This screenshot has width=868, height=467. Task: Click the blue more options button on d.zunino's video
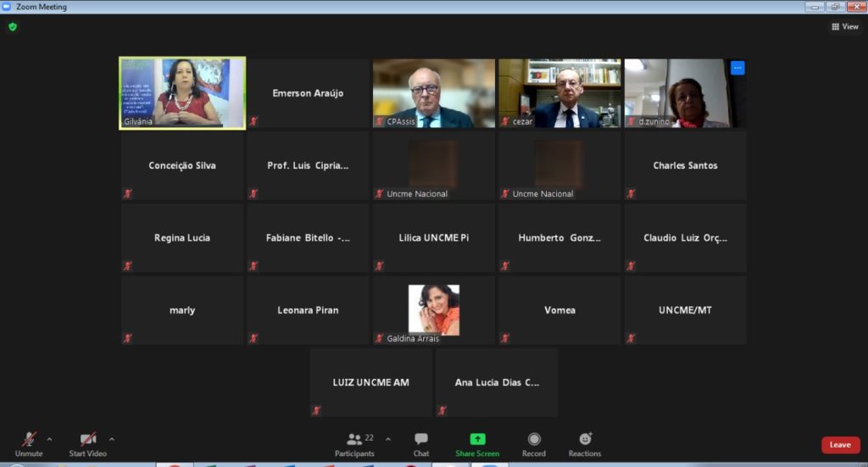point(737,68)
